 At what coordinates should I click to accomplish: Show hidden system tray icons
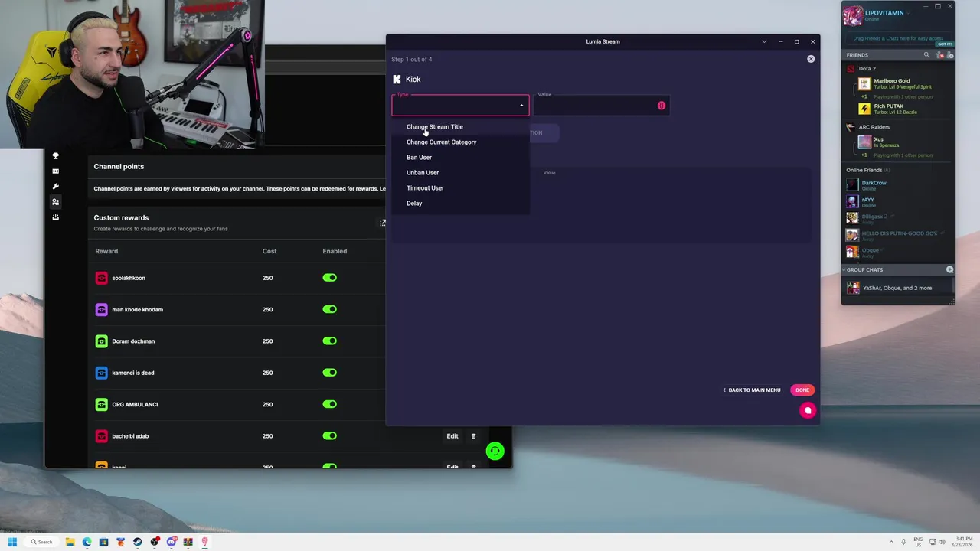point(890,542)
